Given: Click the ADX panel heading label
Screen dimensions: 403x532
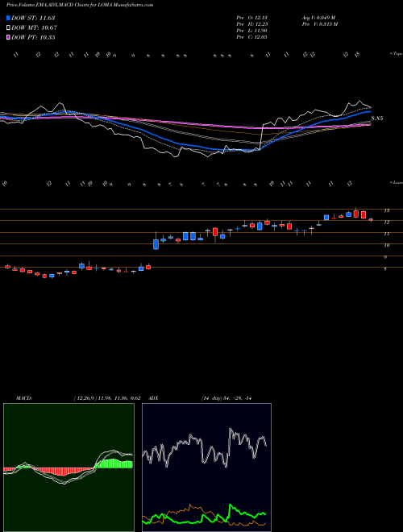Looking at the screenshot, I should (x=154, y=398).
